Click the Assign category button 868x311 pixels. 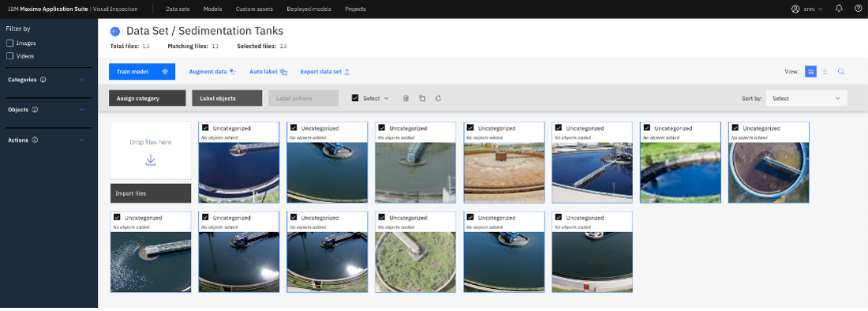point(148,98)
